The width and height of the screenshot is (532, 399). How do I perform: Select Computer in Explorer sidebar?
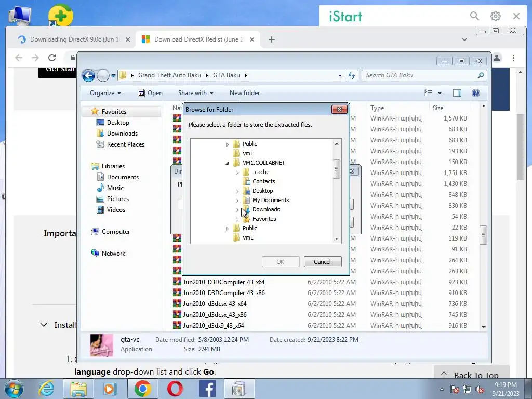tap(115, 232)
